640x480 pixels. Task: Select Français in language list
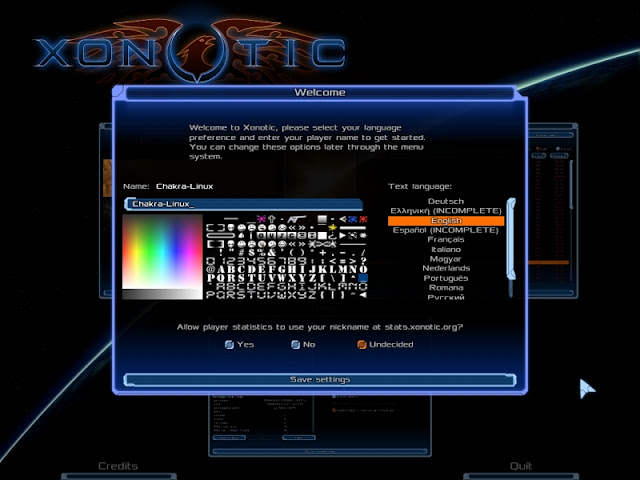point(446,240)
